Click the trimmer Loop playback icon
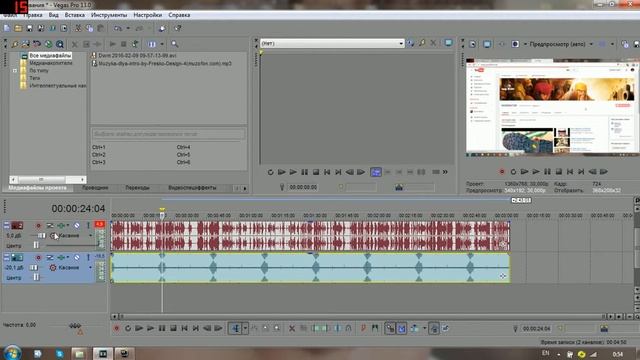This screenshot has height=360, width=640. (x=270, y=172)
